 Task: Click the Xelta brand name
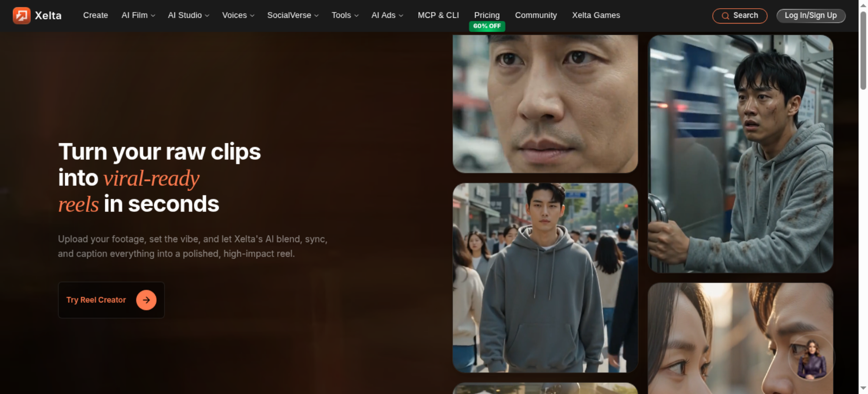pyautogui.click(x=48, y=16)
